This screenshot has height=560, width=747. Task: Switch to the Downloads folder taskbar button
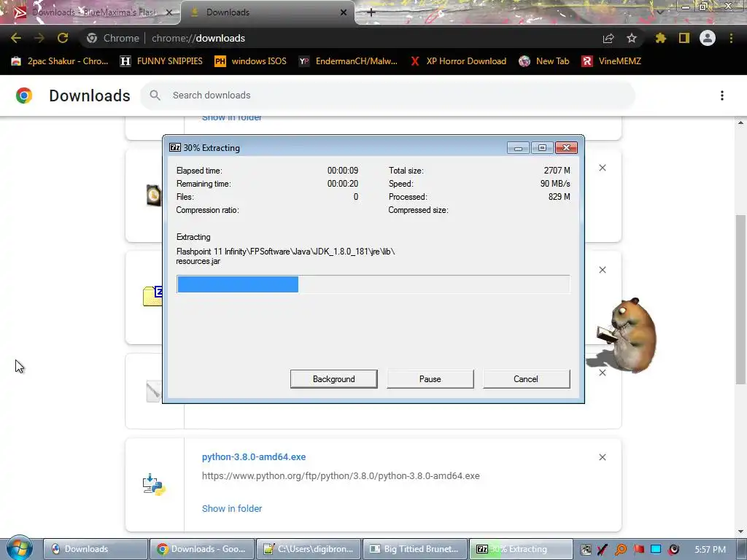[x=96, y=549]
